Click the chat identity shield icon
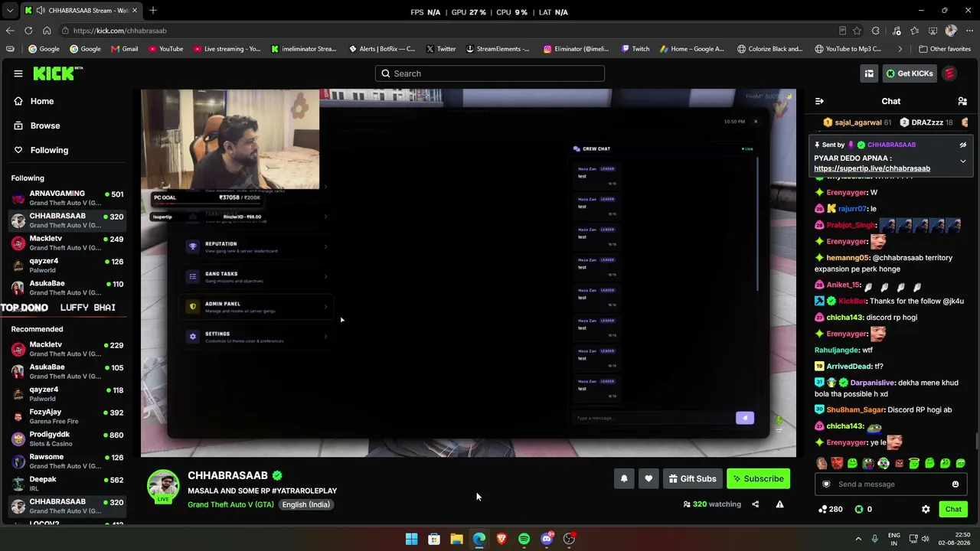 [826, 484]
